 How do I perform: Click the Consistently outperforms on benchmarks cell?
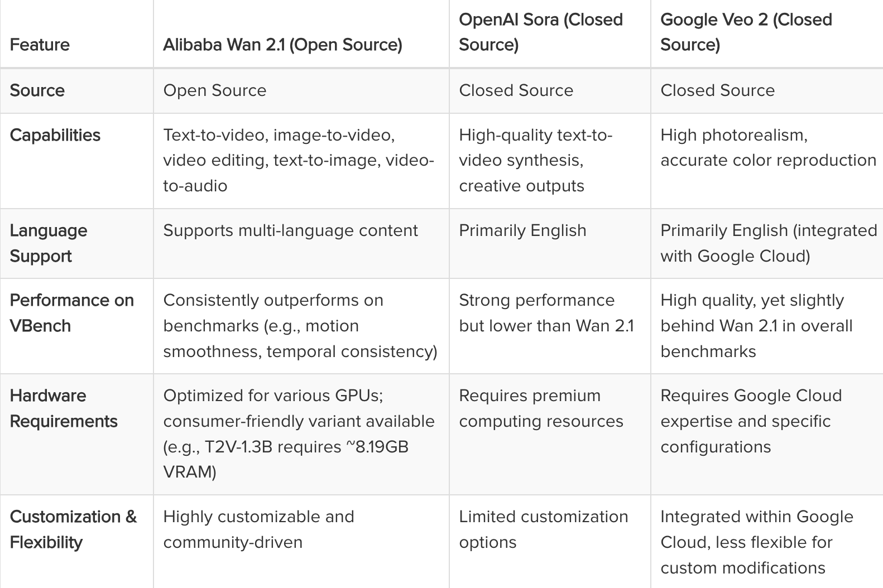click(x=300, y=326)
